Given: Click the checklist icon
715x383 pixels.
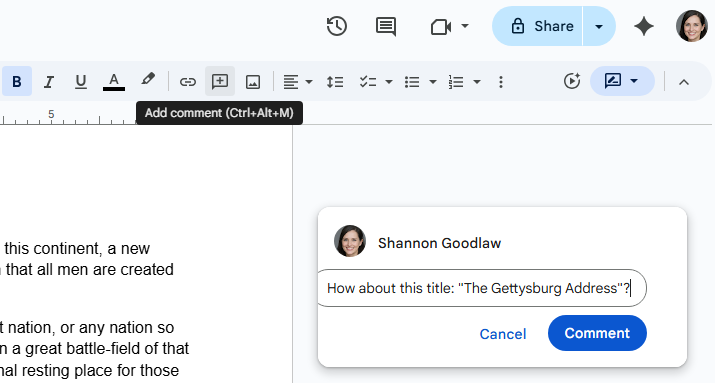Looking at the screenshot, I should pos(368,82).
